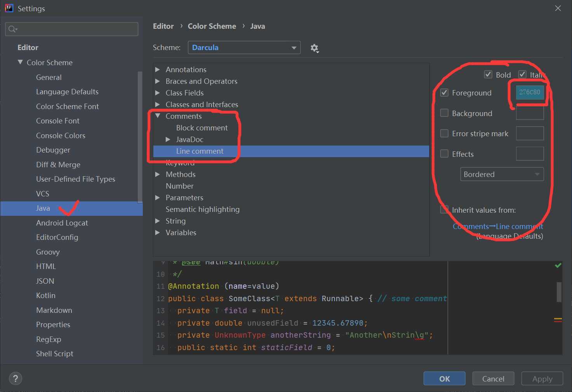572x392 pixels.
Task: Open the Scheme Darcula dropdown
Action: click(x=244, y=47)
